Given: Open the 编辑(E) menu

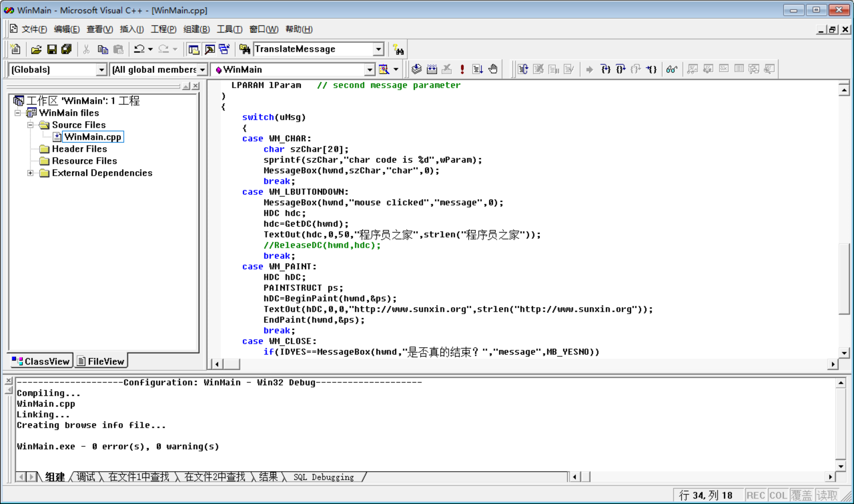Looking at the screenshot, I should [x=67, y=29].
